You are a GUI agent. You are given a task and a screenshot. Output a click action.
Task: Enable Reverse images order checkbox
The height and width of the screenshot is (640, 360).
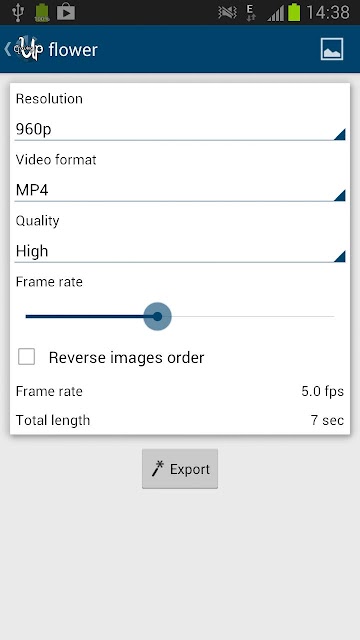[27, 357]
